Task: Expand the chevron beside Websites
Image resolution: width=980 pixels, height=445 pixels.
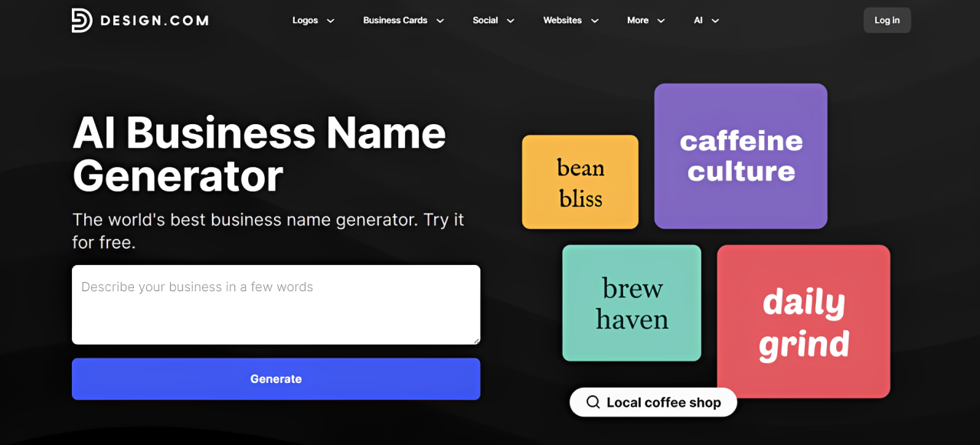Action: [595, 21]
